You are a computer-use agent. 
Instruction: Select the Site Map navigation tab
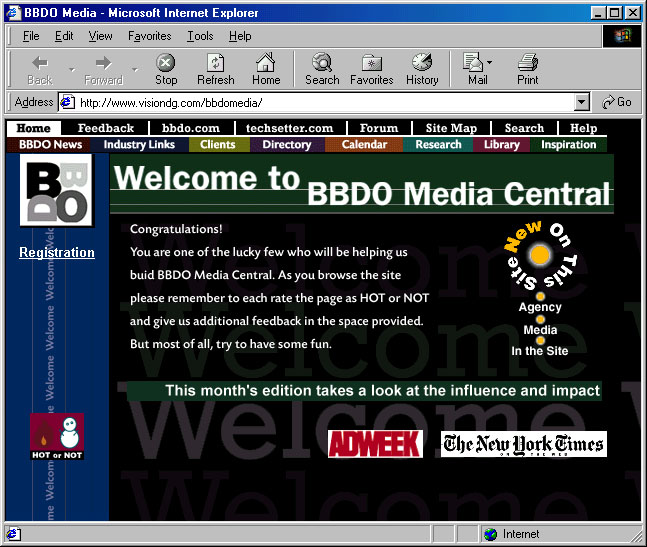[451, 128]
